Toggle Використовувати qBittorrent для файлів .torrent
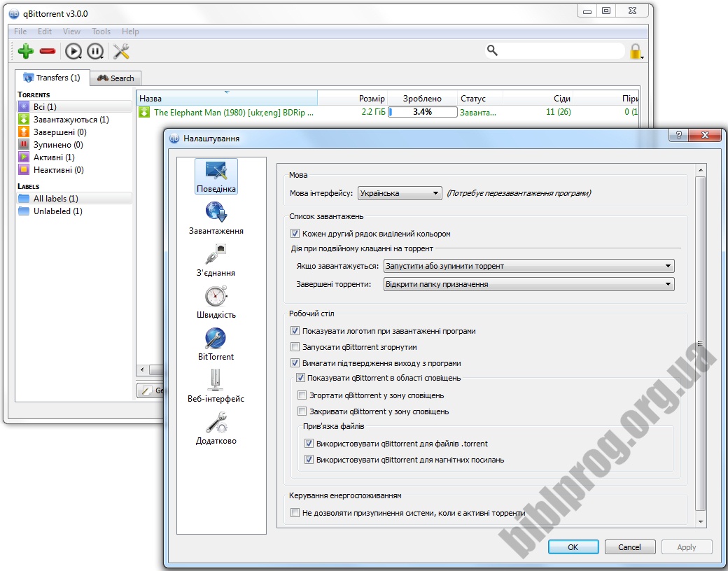Image resolution: width=728 pixels, height=571 pixels. coord(309,444)
